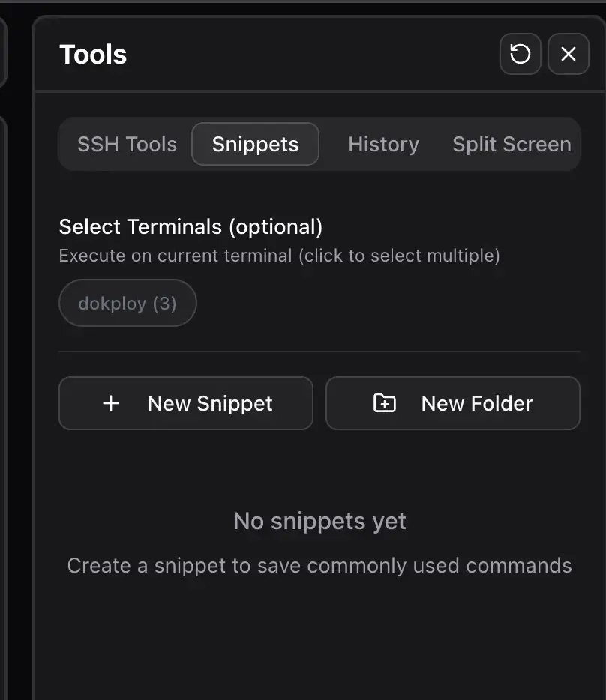Open the History tab

[x=383, y=144]
